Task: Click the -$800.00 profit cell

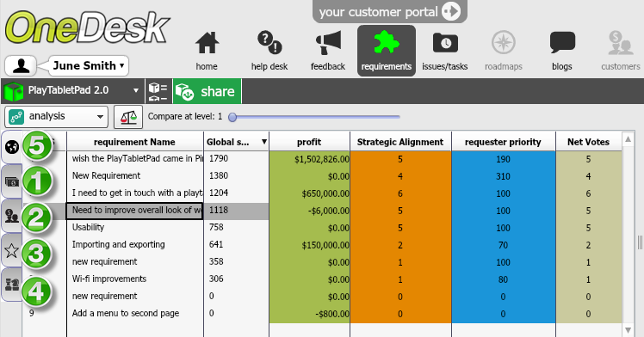Action: (x=310, y=314)
